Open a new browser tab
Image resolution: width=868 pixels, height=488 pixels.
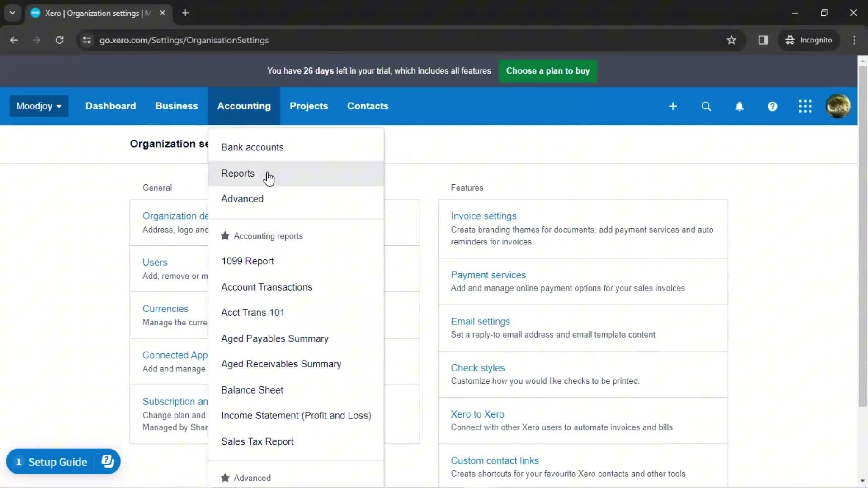(x=185, y=13)
